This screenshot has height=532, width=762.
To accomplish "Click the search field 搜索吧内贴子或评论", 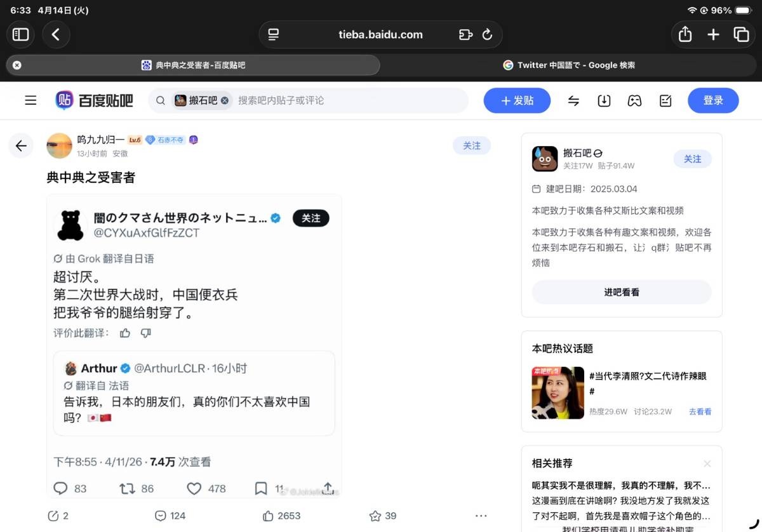I will coord(349,100).
